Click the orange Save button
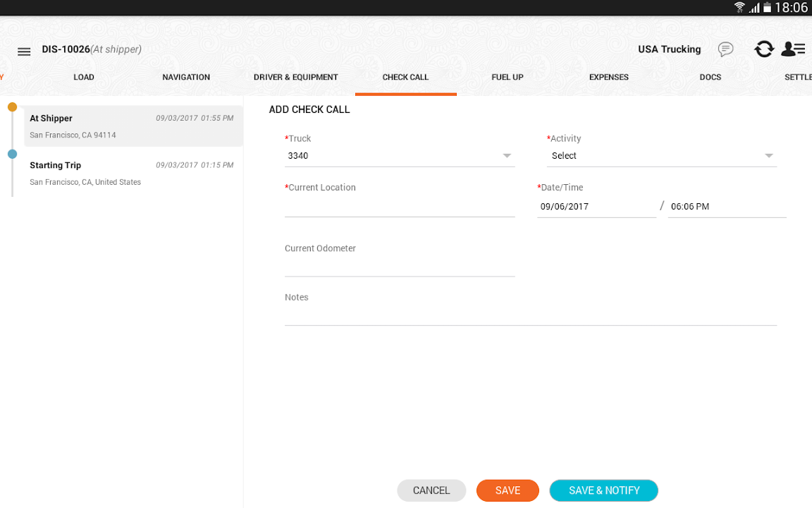The image size is (812, 508). tap(508, 490)
